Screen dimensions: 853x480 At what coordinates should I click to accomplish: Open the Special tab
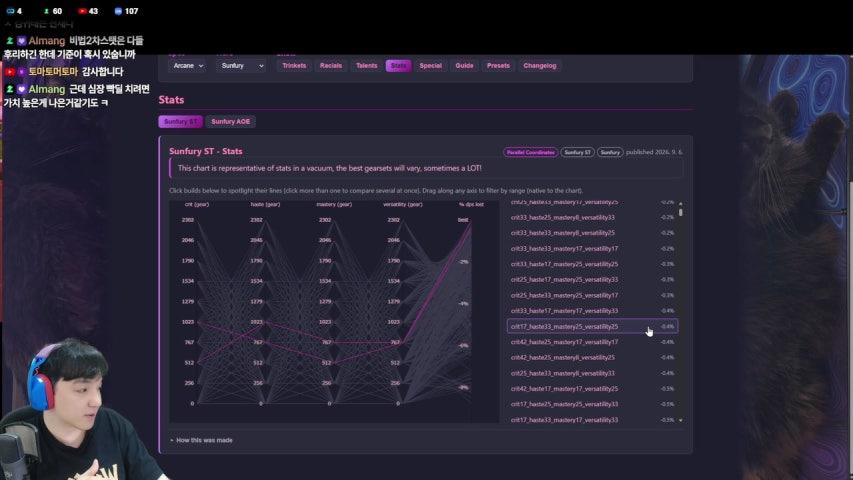click(x=430, y=66)
